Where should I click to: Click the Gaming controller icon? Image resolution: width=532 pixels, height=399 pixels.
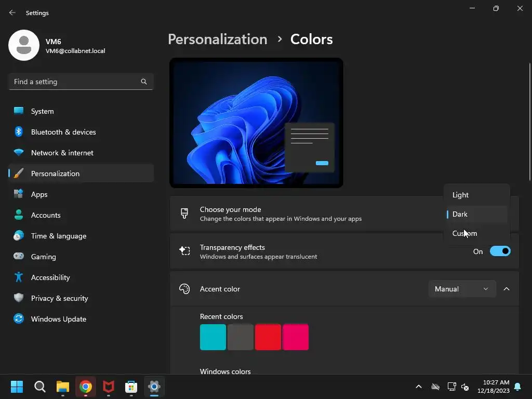click(19, 256)
